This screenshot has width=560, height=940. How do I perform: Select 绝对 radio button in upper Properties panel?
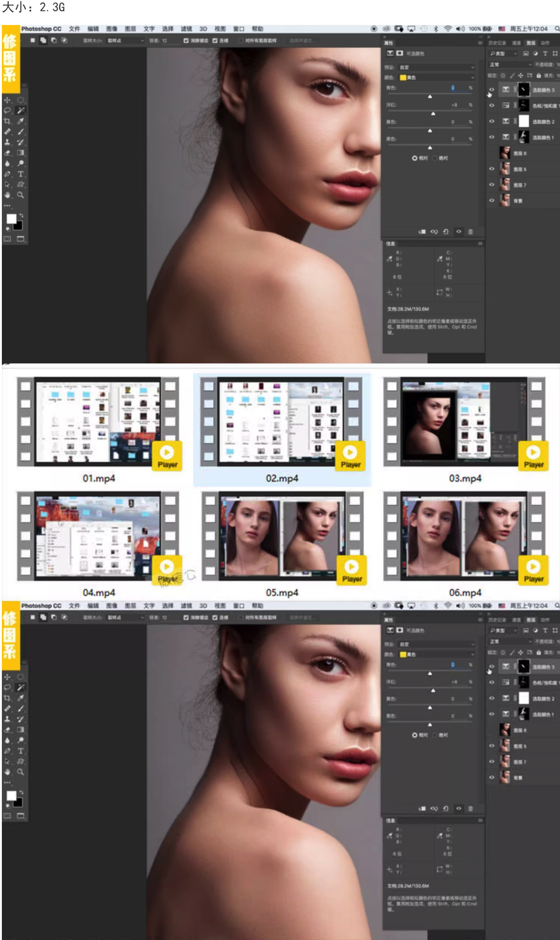[435, 158]
